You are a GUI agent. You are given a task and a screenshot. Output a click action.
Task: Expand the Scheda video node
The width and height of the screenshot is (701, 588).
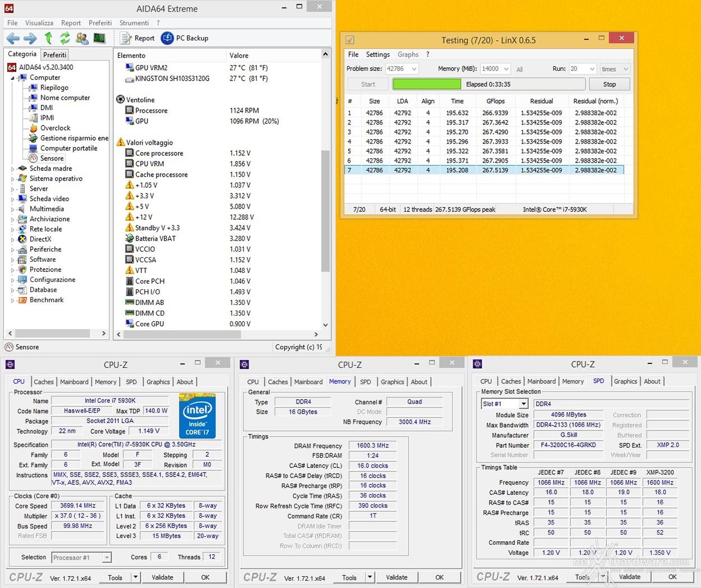pos(12,199)
